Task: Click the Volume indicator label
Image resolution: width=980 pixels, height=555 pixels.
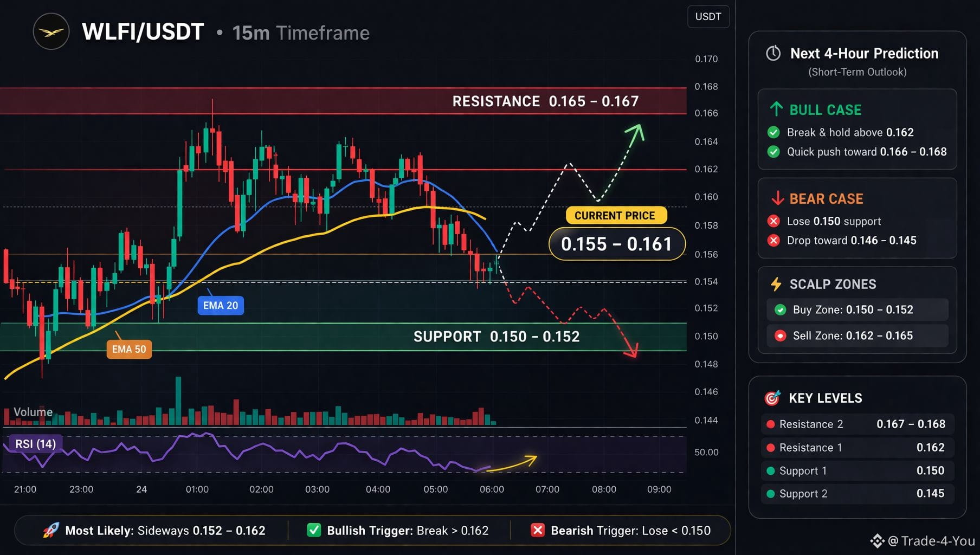Action: pos(33,412)
